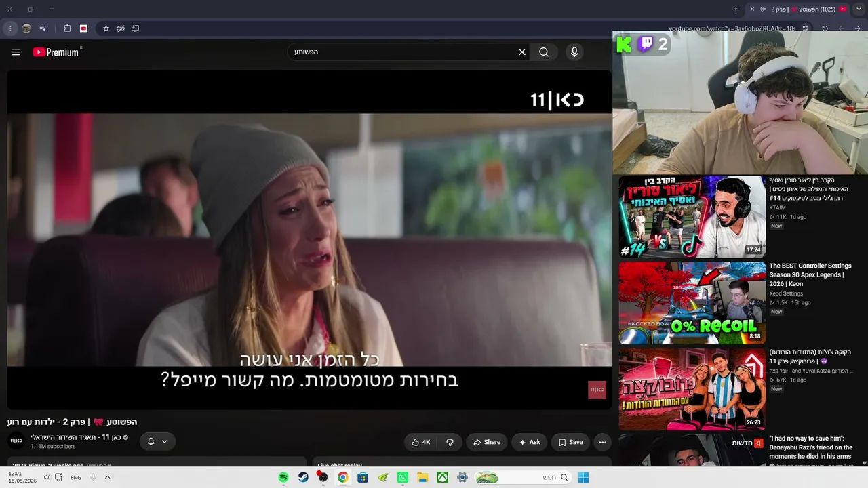Click the video player frame
Image resolution: width=868 pixels, height=488 pixels.
pos(309,240)
